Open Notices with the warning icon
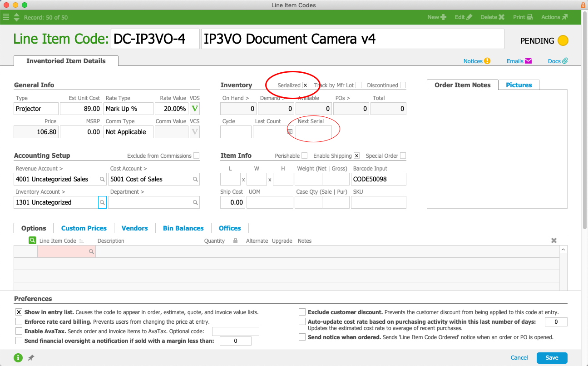 point(477,61)
